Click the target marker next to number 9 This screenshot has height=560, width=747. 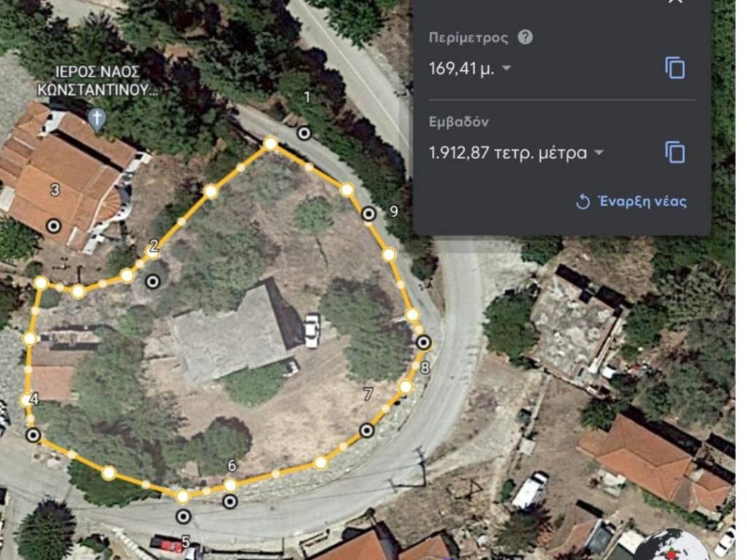click(x=369, y=214)
